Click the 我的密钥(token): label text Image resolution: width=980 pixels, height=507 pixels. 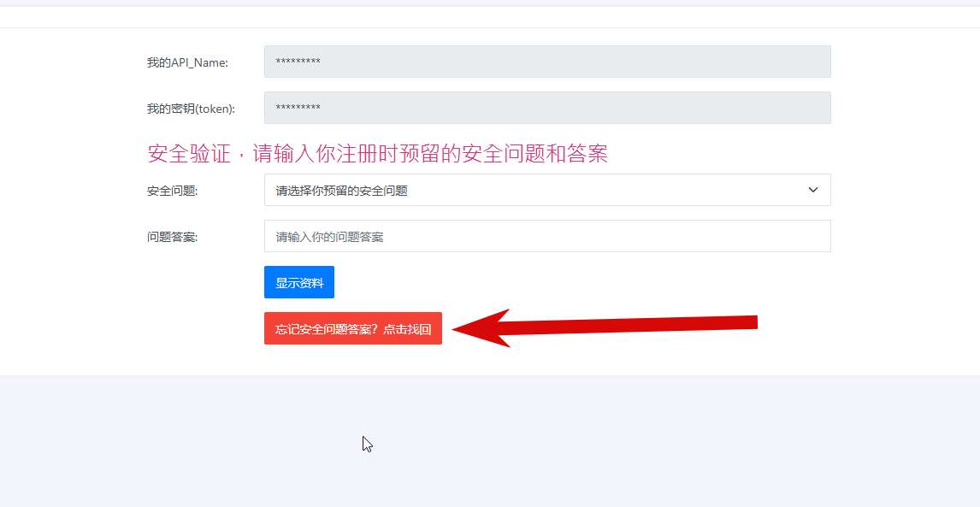coord(191,109)
